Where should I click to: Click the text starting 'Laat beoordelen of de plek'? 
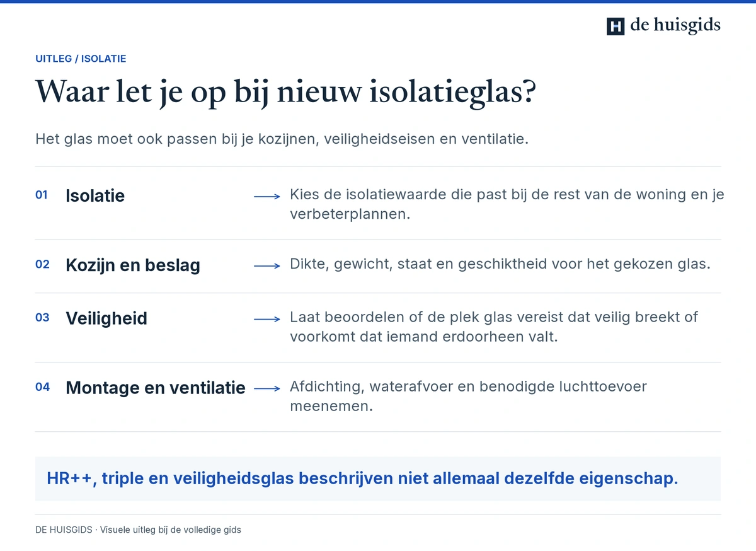click(494, 327)
